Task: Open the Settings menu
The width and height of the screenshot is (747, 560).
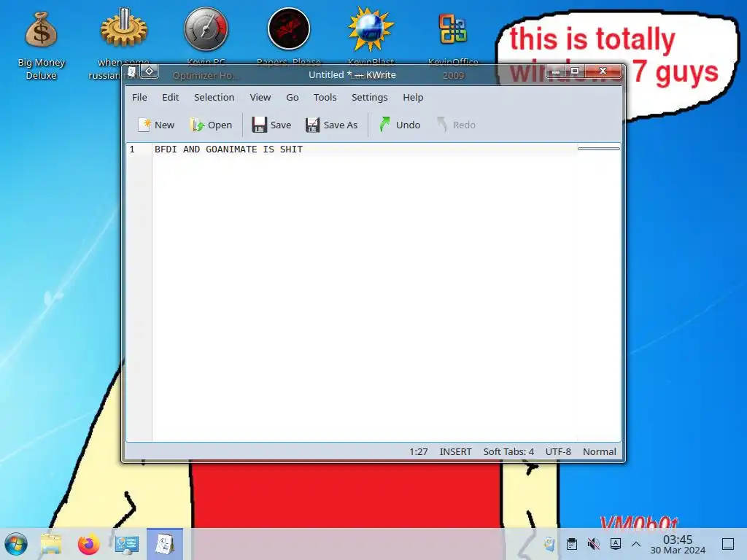Action: [x=369, y=97]
